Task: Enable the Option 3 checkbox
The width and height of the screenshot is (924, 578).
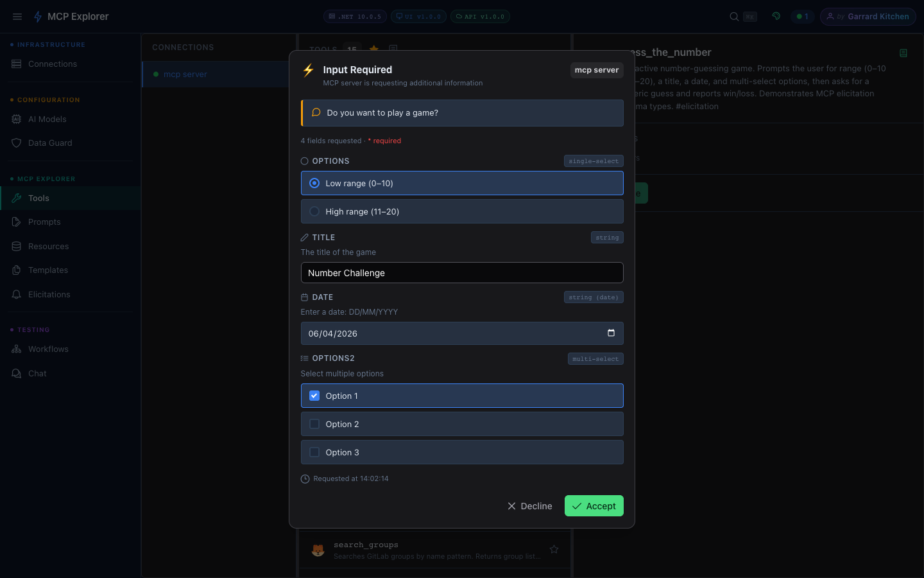Action: [314, 452]
